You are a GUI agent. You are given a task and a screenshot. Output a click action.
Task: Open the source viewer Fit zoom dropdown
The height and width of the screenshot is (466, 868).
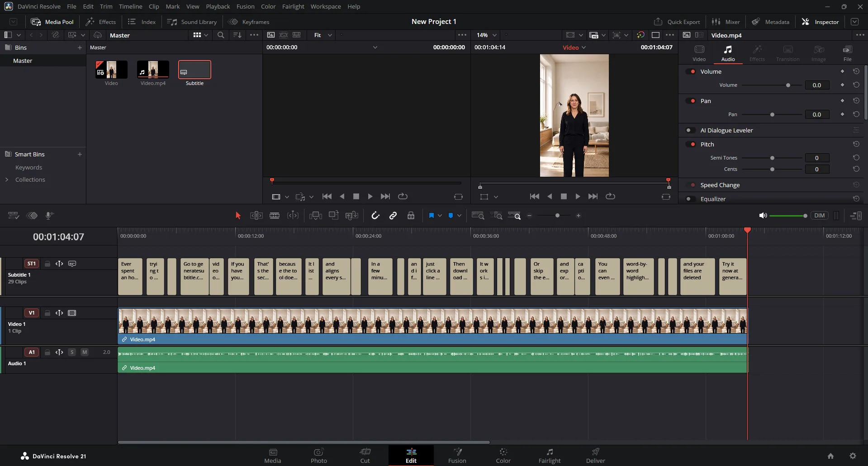click(323, 35)
